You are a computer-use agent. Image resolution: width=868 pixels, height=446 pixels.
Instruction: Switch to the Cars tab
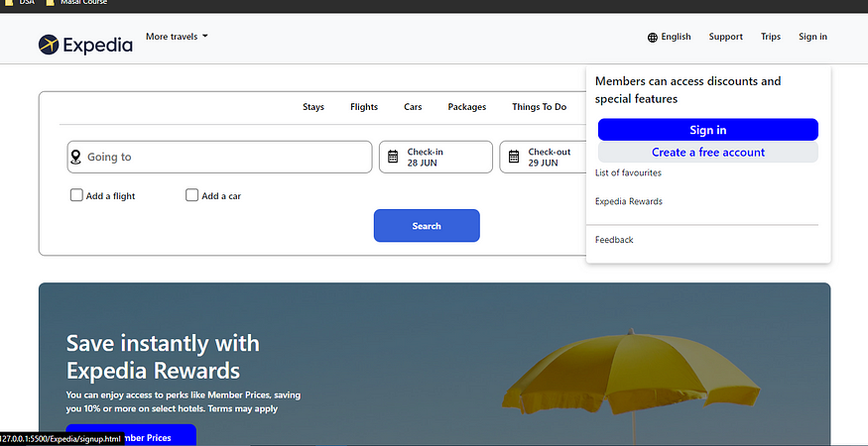point(413,107)
